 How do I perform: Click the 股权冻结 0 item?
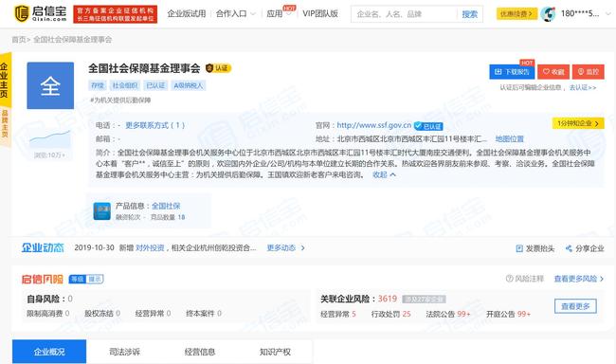coord(102,314)
